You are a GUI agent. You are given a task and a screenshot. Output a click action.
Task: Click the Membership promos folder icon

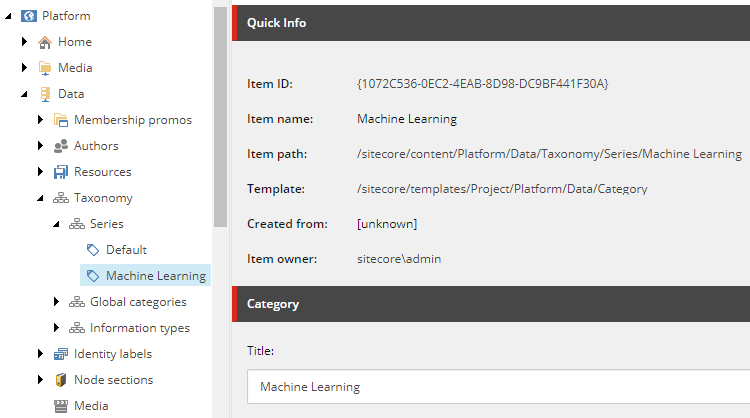[x=60, y=120]
